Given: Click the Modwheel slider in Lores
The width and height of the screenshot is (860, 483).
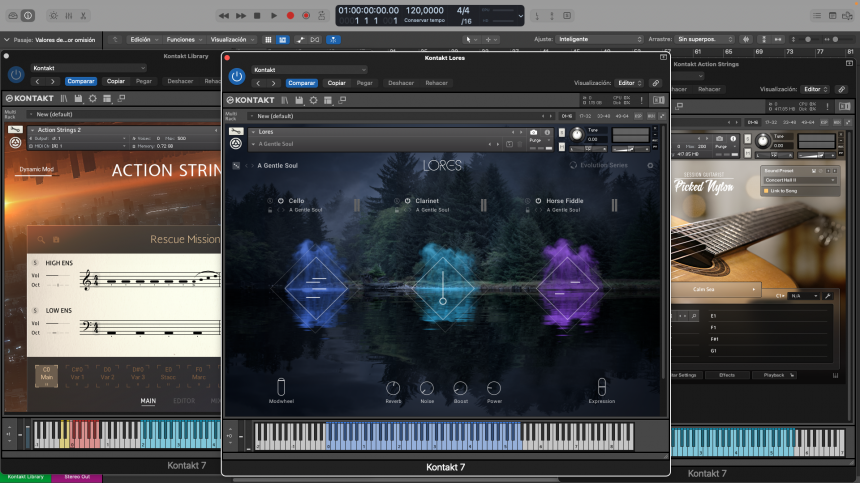Looking at the screenshot, I should (281, 387).
